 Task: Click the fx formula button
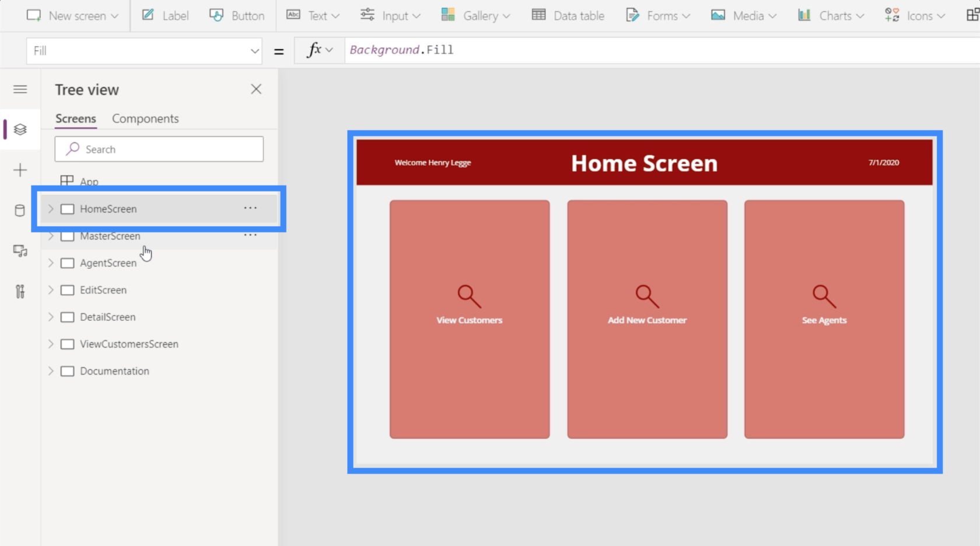[x=320, y=50]
